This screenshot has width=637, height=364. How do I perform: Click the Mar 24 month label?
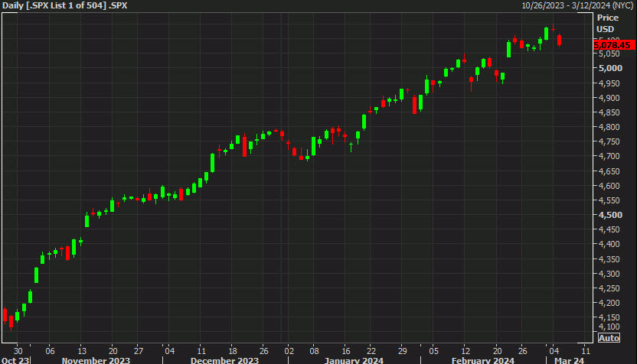coord(569,360)
